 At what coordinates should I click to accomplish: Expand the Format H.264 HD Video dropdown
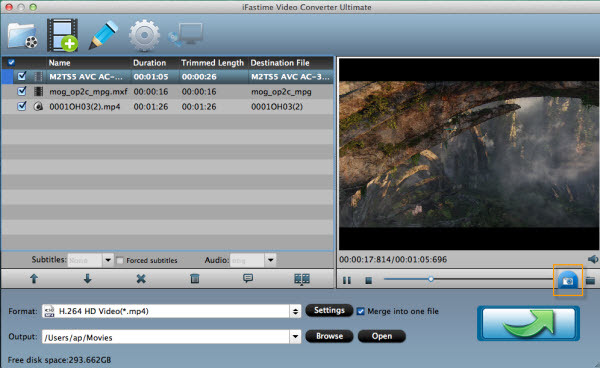(295, 311)
